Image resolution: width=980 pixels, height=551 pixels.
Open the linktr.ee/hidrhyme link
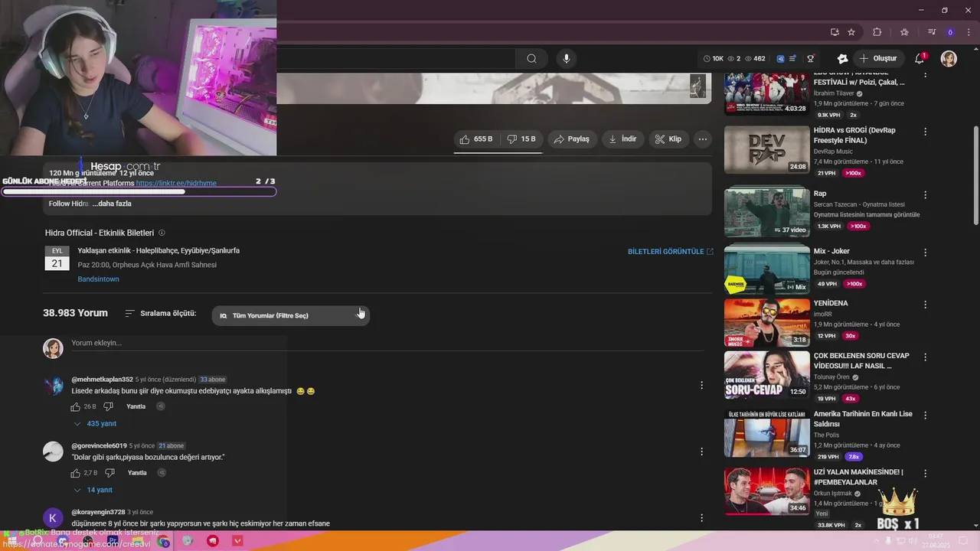point(176,184)
